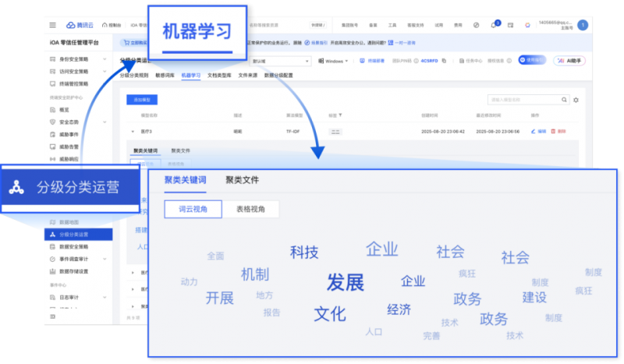Click the search magnifier icon in model search
Screen dimensions: 624x364
pyautogui.click(x=565, y=100)
